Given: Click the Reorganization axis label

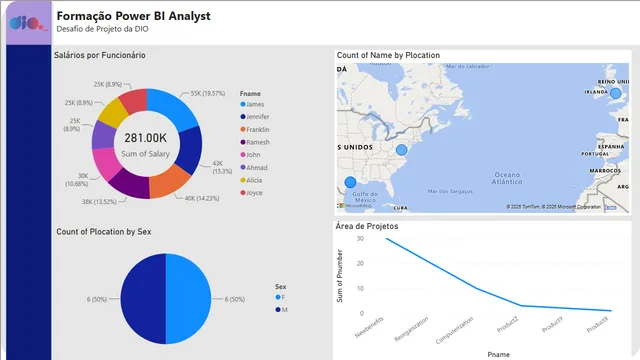Looking at the screenshot, I should 411,329.
